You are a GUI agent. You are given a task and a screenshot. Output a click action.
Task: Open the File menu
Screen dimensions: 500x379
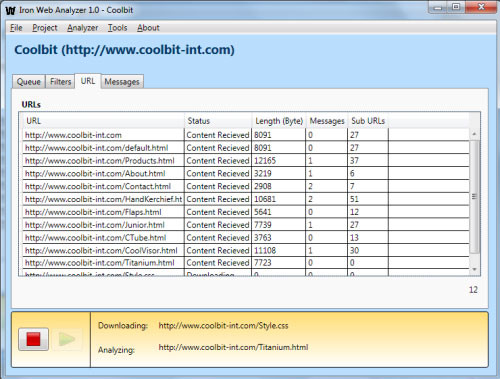point(16,28)
